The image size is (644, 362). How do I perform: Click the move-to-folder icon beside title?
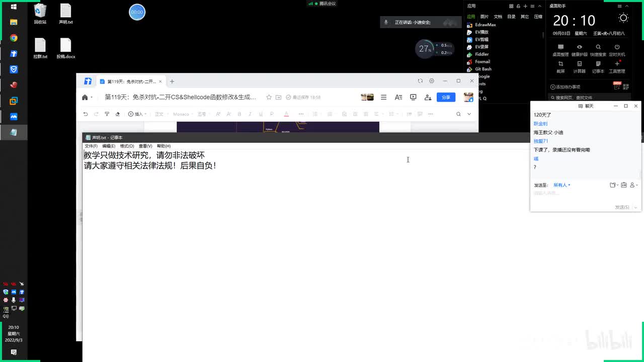(x=278, y=97)
